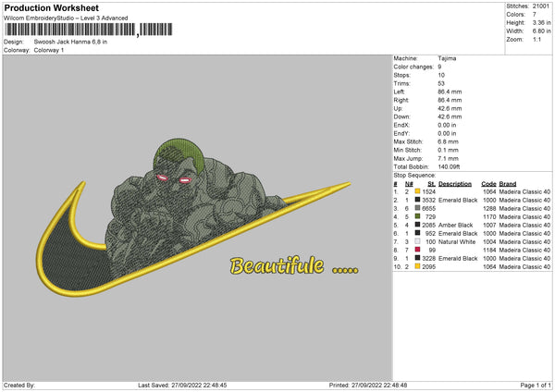Click the green swatch beside stitch count 729
This screenshot has width=555, height=392.
(417, 216)
